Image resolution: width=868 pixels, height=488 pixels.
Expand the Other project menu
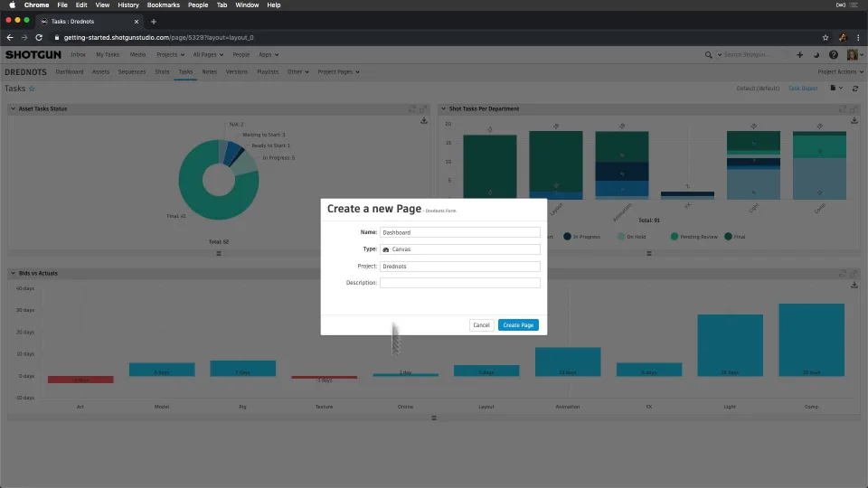tap(297, 72)
